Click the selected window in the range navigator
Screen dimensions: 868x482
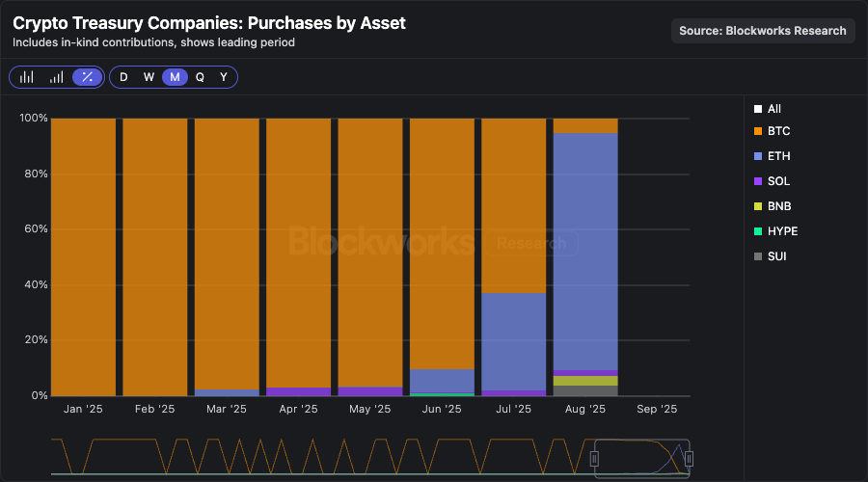tap(641, 459)
